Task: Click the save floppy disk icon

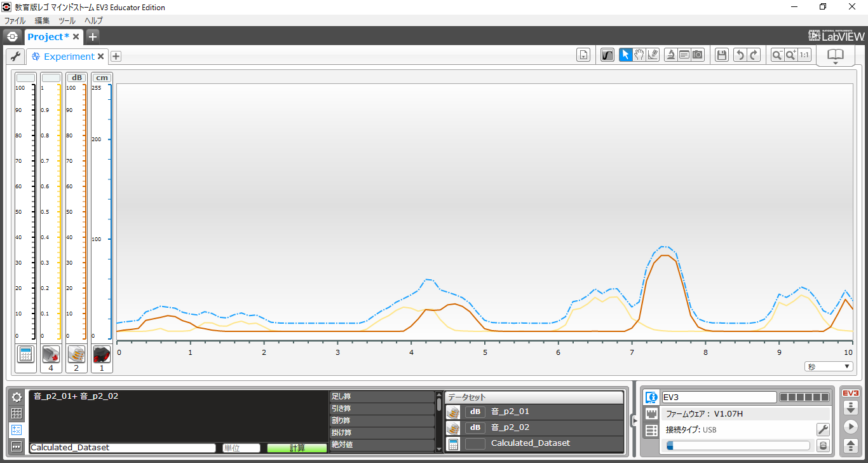Action: [x=721, y=55]
